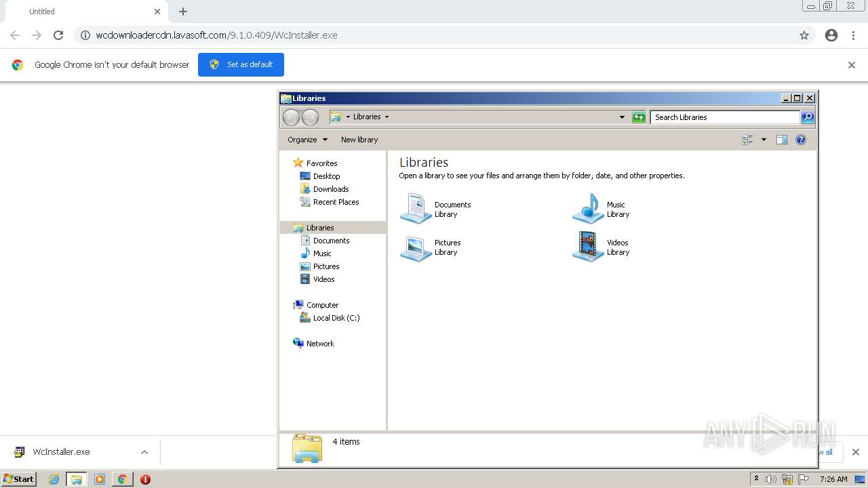Expand the view options dropdown arrow
Screen dimensions: 868x488
click(764, 140)
